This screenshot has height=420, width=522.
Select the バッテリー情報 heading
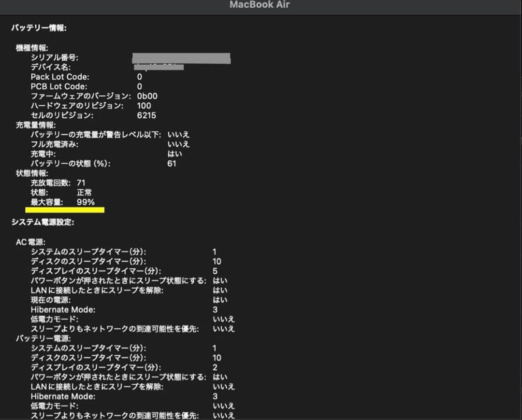click(39, 28)
